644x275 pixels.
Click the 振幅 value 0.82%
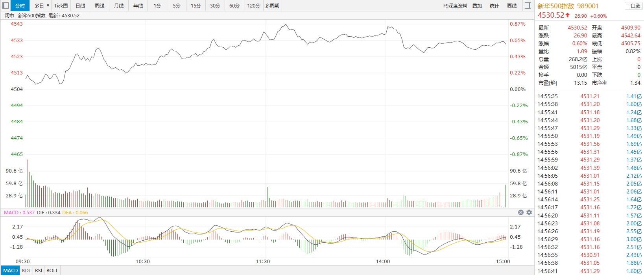coord(633,51)
